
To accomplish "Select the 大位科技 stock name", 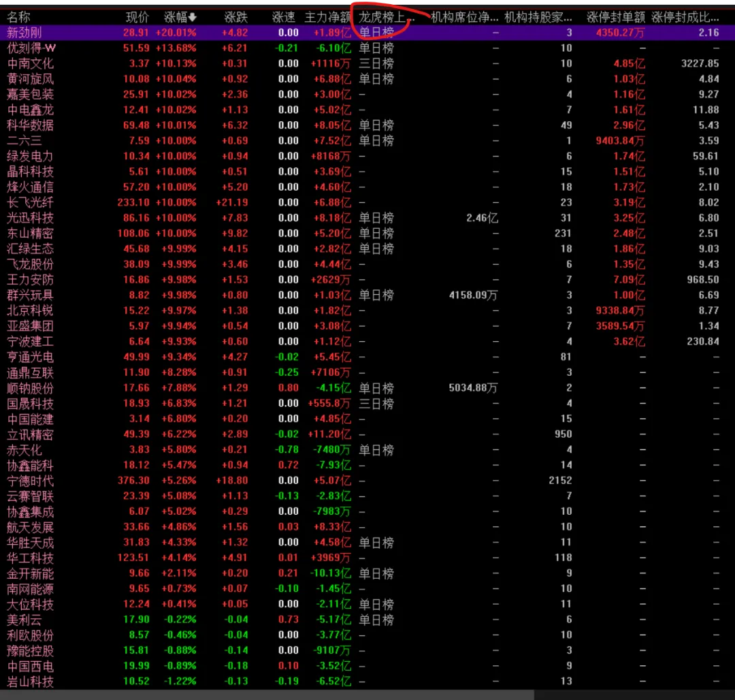I will [x=31, y=605].
